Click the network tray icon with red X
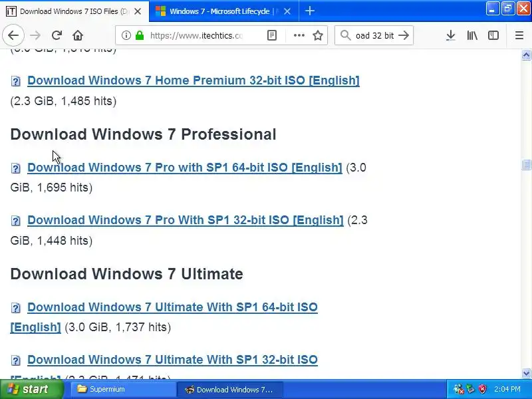The width and height of the screenshot is (532, 399). [x=458, y=389]
